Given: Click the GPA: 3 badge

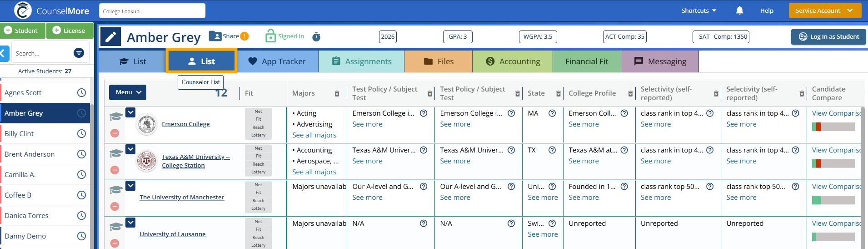Looking at the screenshot, I should 458,37.
